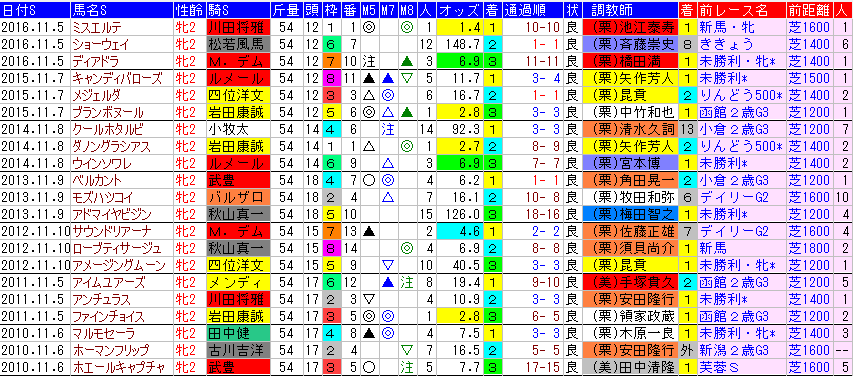
Task: Click the 前レース名 column header
Action: click(x=741, y=9)
